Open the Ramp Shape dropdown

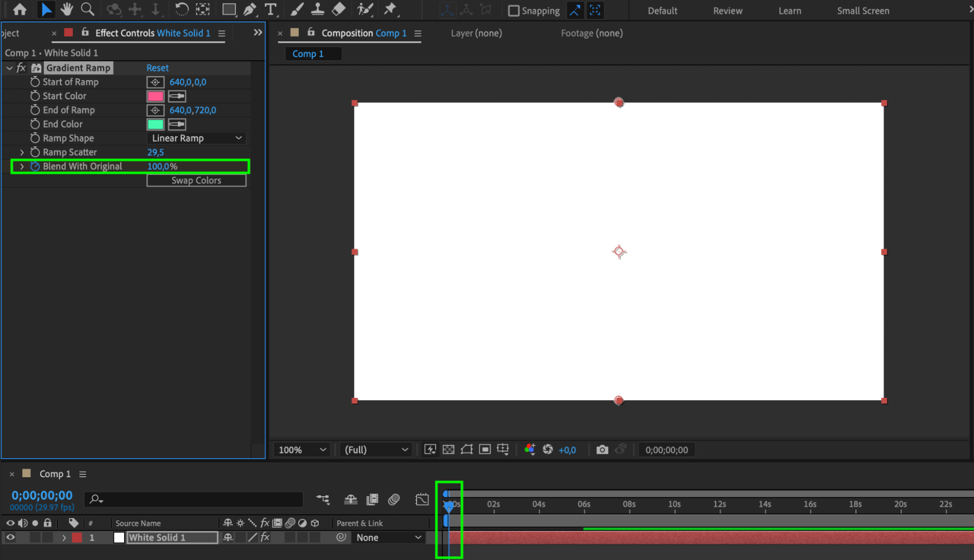click(x=196, y=138)
